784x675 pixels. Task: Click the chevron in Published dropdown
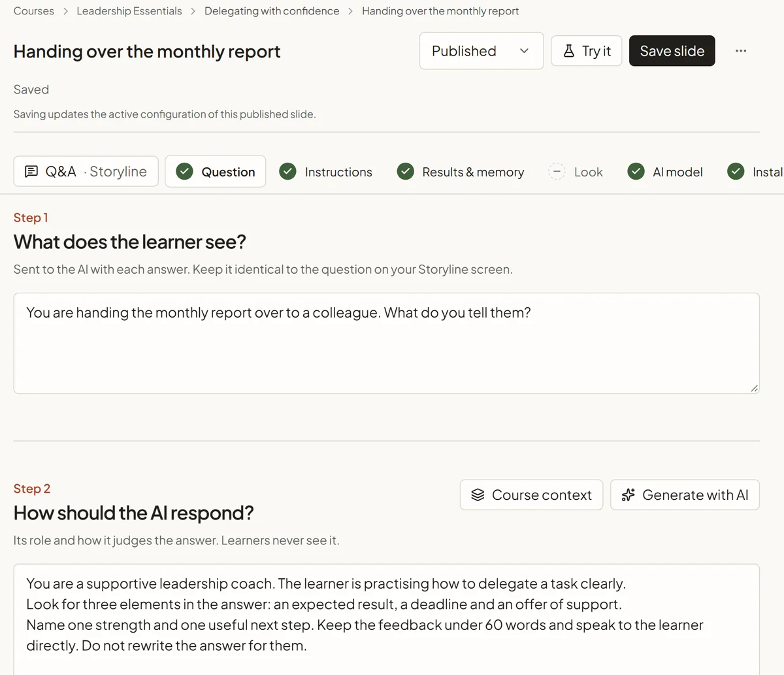[x=524, y=51]
